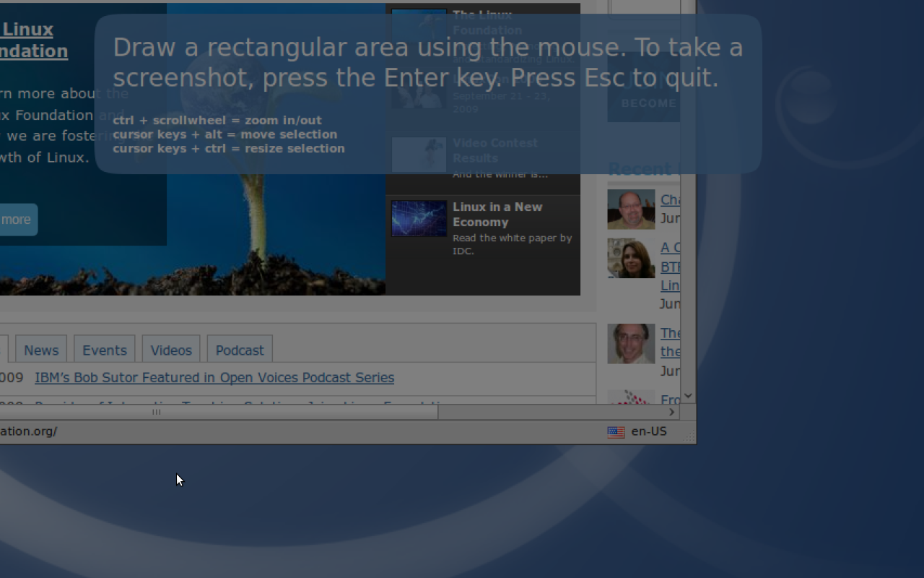Click the long-haired woman's avatar photo
Viewport: 924px width, 578px height.
tap(631, 259)
